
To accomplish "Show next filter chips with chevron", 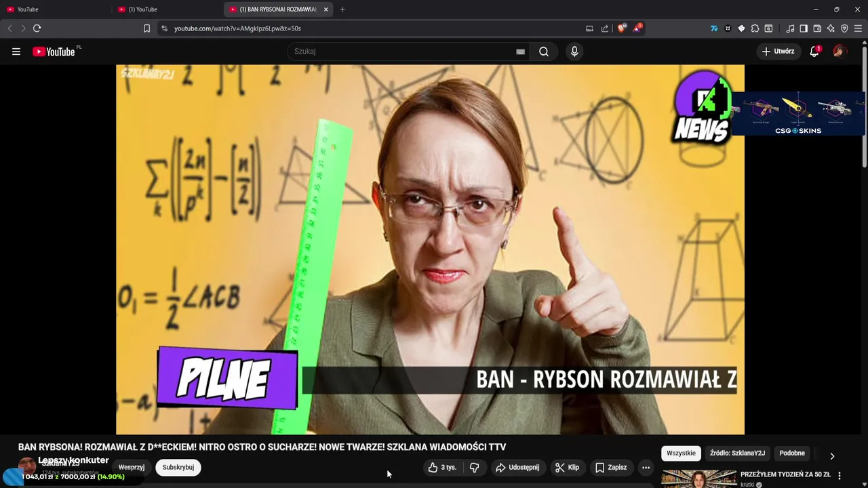I will (832, 455).
